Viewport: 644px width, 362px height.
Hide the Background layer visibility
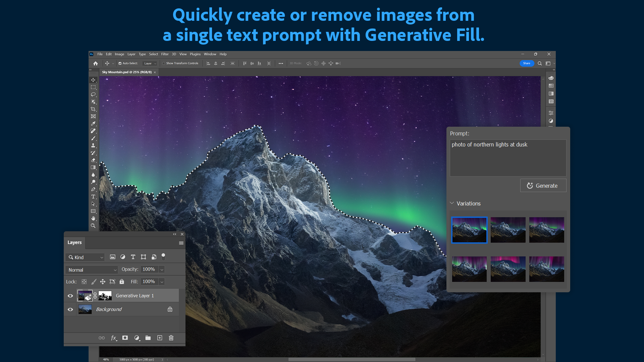click(x=70, y=309)
